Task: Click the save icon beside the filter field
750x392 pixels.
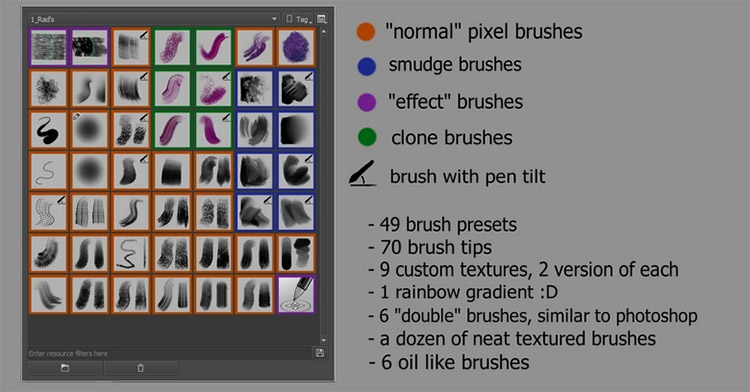Action: 320,353
